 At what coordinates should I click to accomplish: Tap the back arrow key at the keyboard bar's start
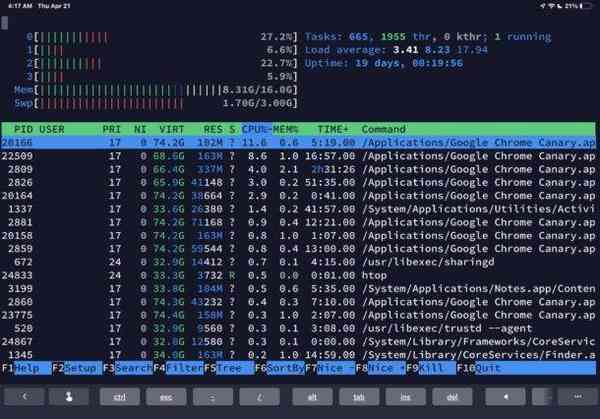[24, 397]
